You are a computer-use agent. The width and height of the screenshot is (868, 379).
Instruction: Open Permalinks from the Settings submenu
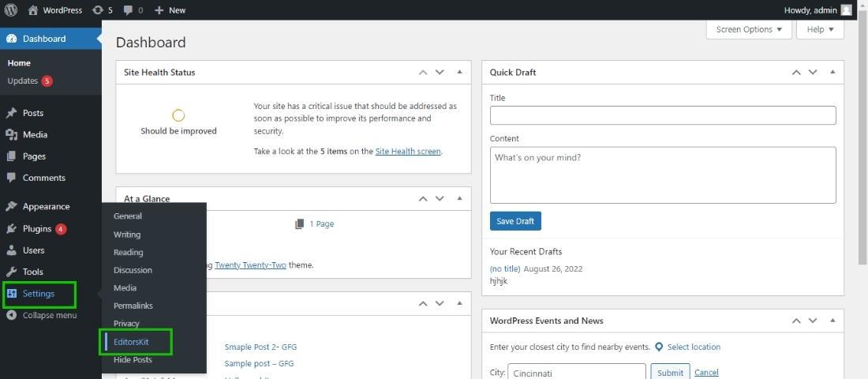[x=133, y=306]
